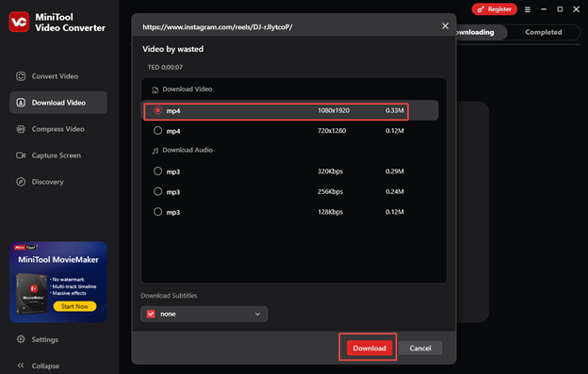Click the 320Kbps bitrate value
This screenshot has width=588, height=374.
coord(331,171)
